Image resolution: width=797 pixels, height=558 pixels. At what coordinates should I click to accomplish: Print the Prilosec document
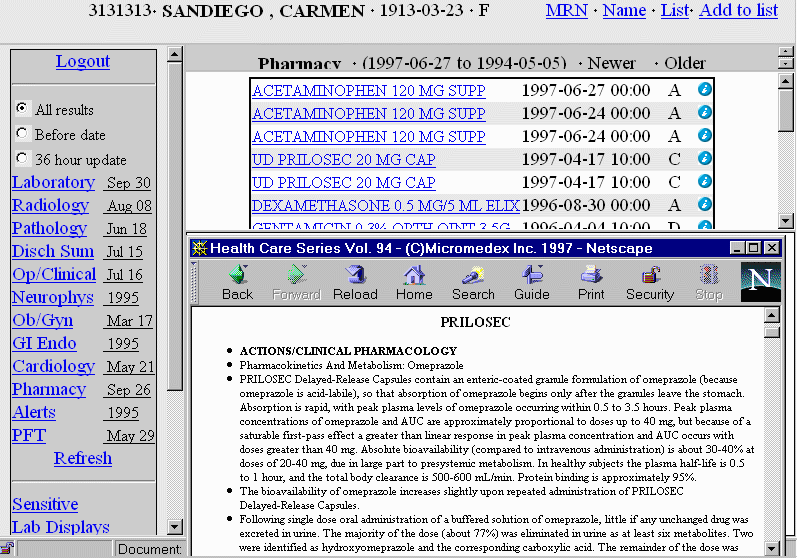click(591, 283)
